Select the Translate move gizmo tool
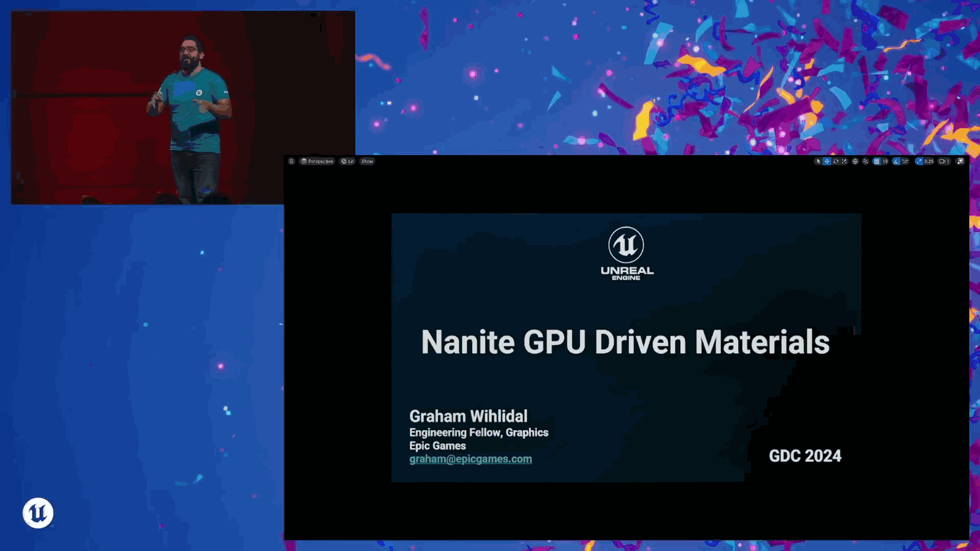 tap(827, 162)
